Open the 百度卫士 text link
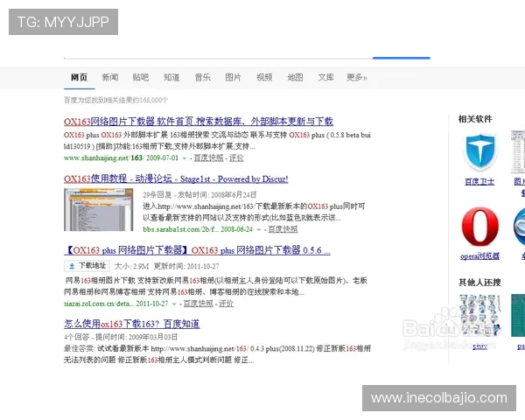This screenshot has height=420, width=525. 479,182
